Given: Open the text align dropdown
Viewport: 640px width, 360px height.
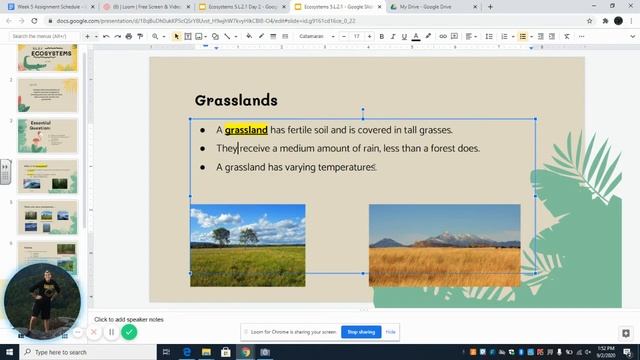Looking at the screenshot, I should tap(471, 36).
